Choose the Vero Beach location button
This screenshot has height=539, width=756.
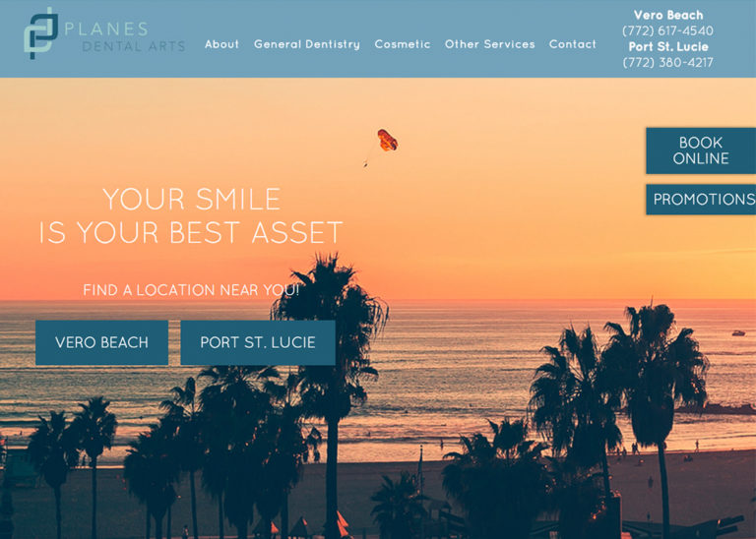pyautogui.click(x=101, y=342)
